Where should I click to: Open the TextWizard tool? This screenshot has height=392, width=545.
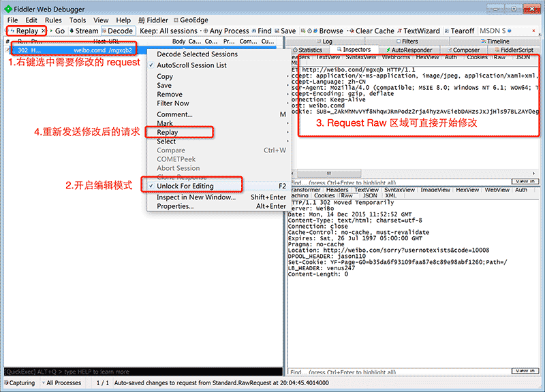pyautogui.click(x=419, y=31)
